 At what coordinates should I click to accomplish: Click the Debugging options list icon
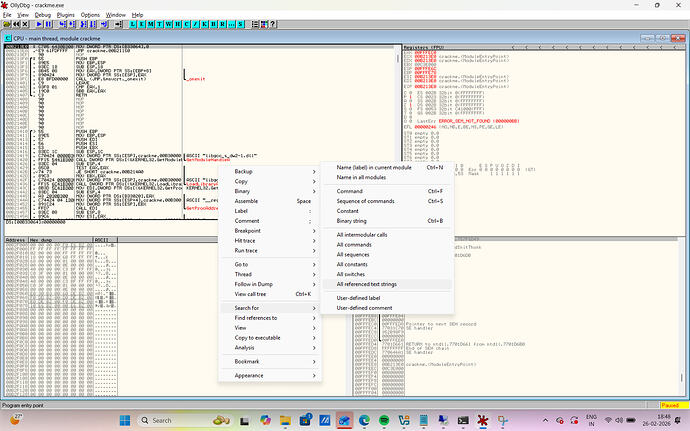(x=255, y=24)
